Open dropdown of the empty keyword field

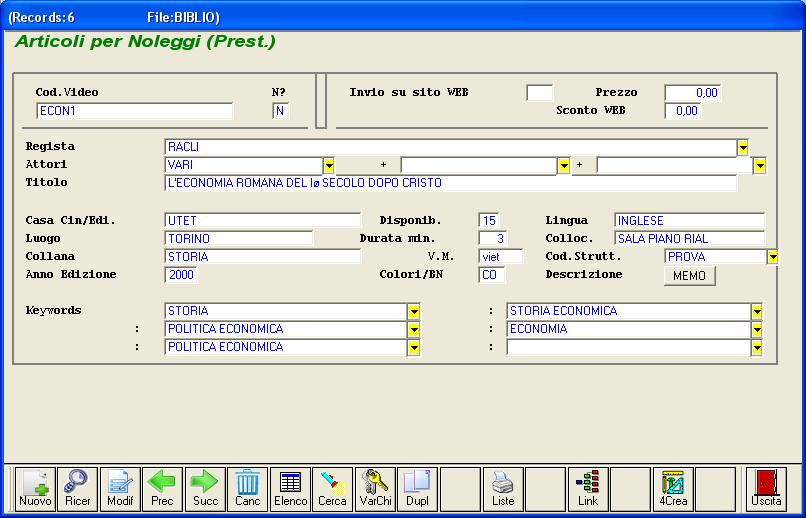coord(757,347)
